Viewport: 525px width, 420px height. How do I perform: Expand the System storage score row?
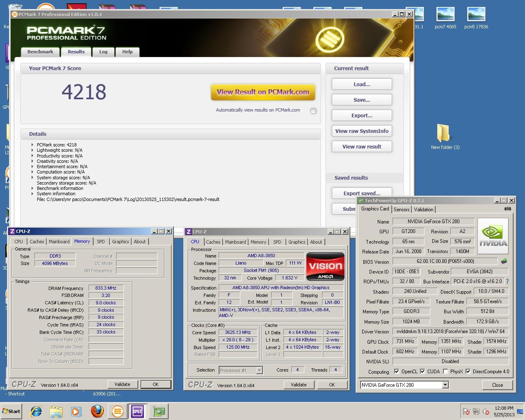pyautogui.click(x=32, y=178)
